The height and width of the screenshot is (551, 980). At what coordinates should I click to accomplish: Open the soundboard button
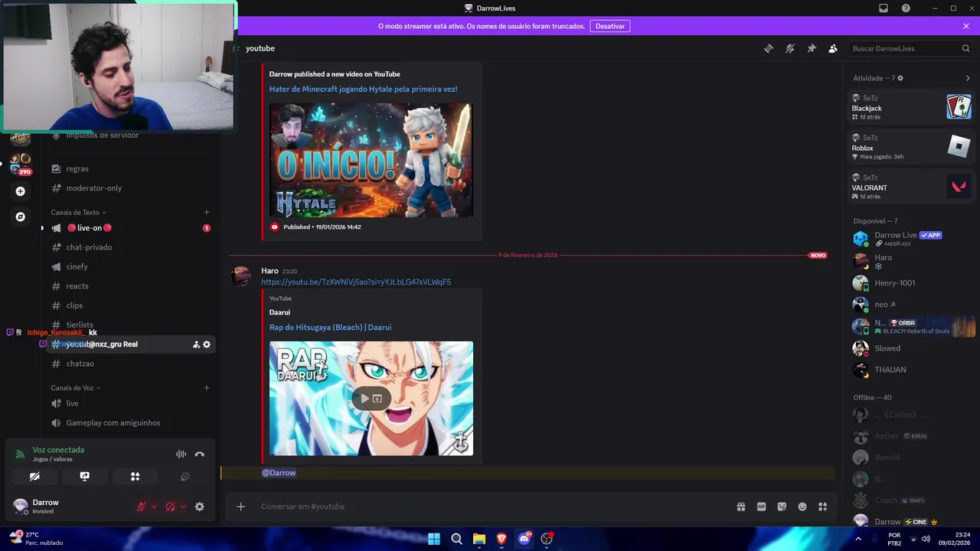(185, 476)
